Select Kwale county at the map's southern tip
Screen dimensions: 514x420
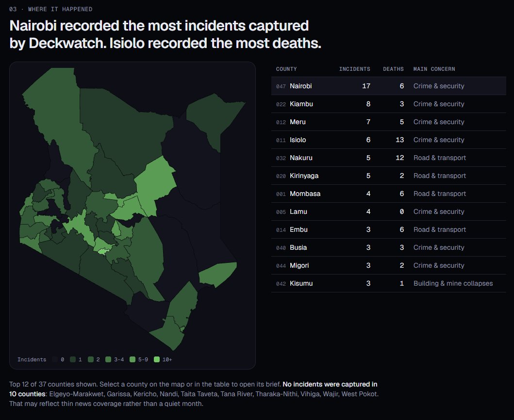pos(169,334)
